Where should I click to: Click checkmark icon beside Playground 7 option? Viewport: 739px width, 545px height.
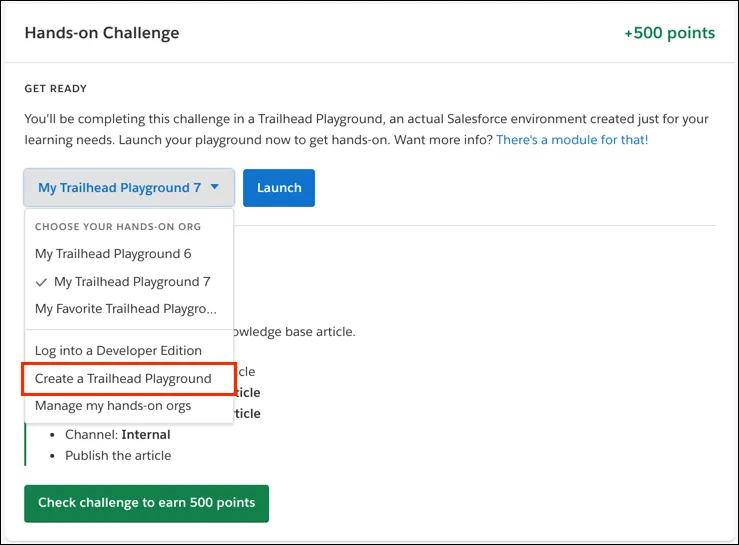coord(41,282)
